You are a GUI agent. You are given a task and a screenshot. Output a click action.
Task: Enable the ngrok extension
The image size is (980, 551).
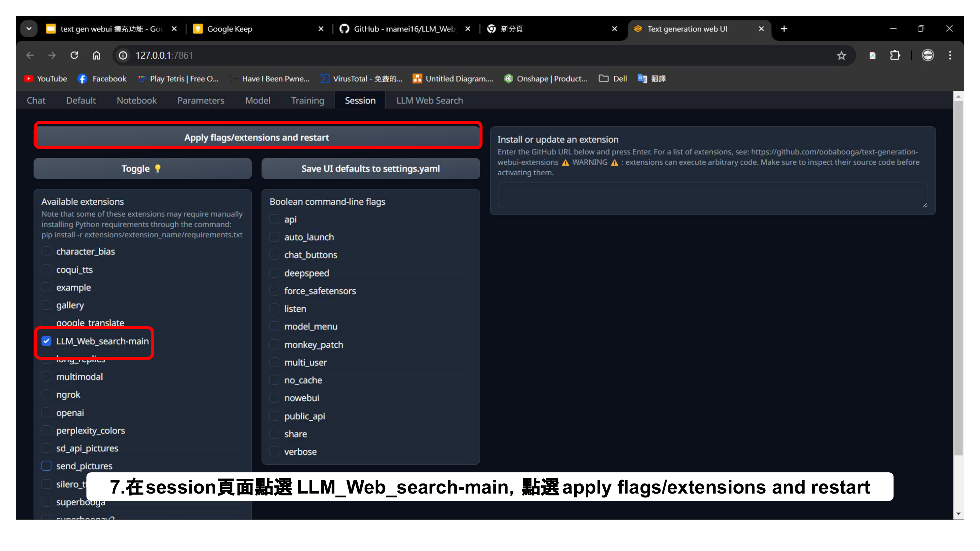point(46,394)
